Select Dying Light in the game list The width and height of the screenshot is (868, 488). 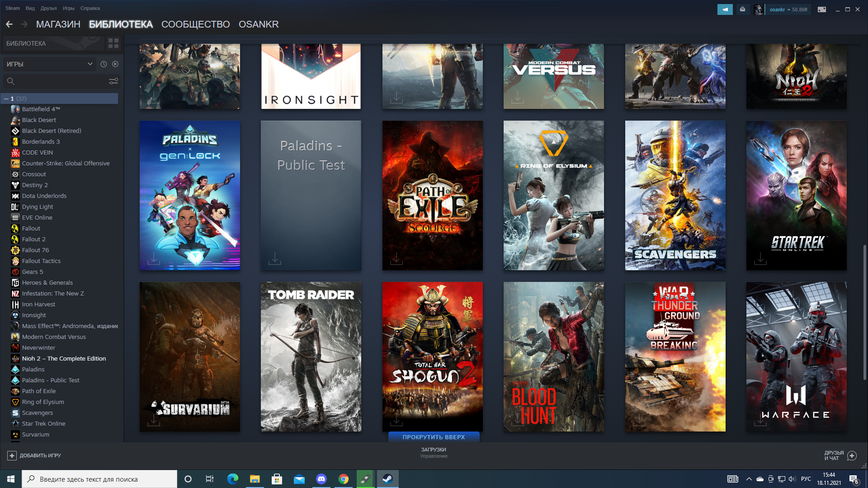click(x=38, y=206)
